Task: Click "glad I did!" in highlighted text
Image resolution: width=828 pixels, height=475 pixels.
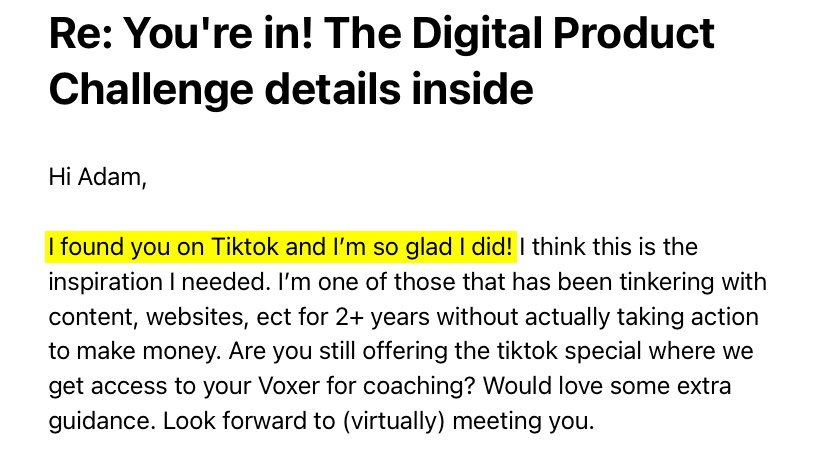Action: click(459, 246)
